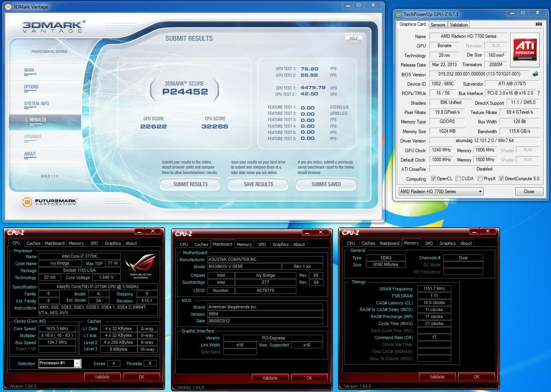This screenshot has width=551, height=392.
Task: Open the Caches tab in the left CPU-Z window
Action: (33, 243)
